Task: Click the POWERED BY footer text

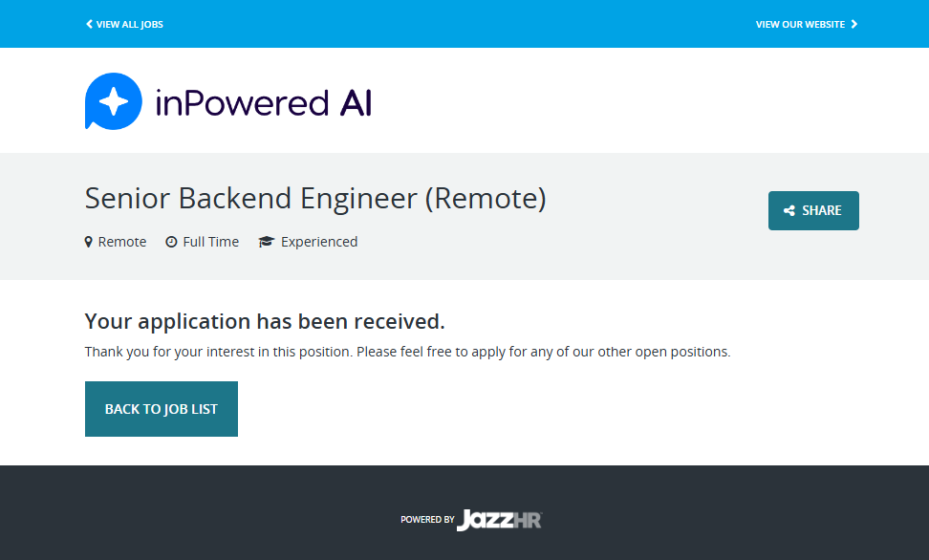Action: [427, 520]
